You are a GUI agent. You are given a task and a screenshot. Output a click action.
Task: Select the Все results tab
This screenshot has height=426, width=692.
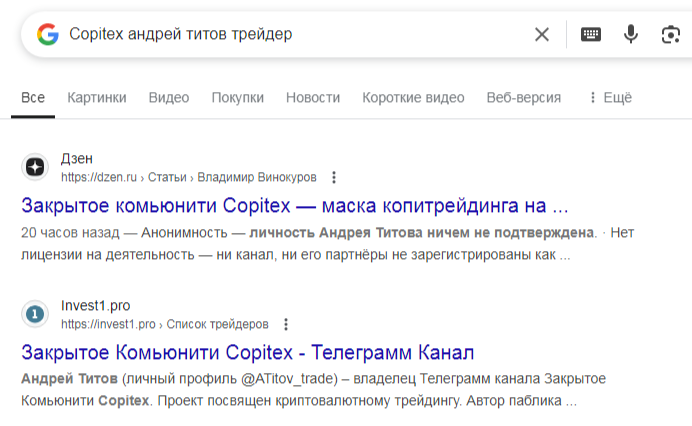click(x=33, y=98)
